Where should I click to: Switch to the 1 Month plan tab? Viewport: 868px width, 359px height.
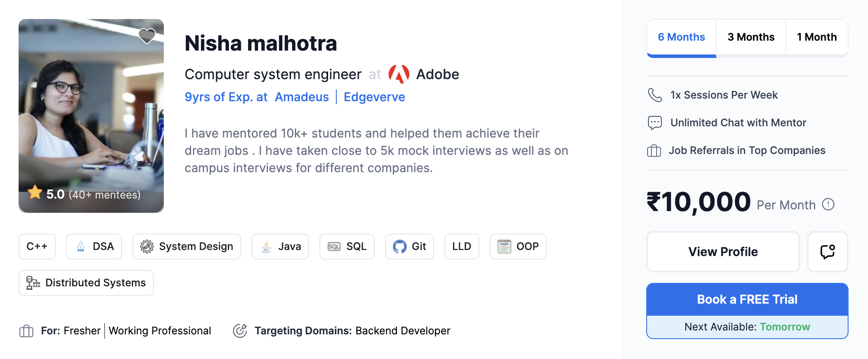pyautogui.click(x=817, y=37)
